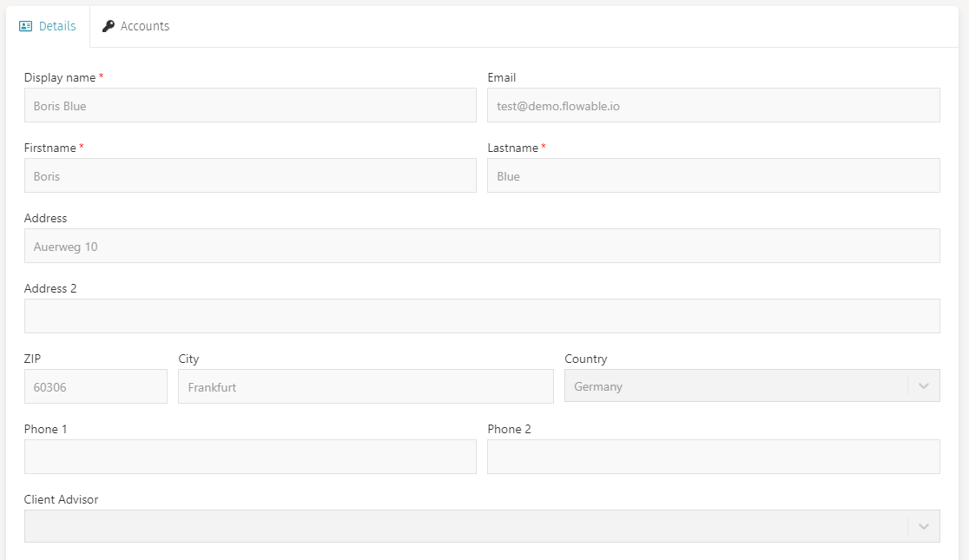This screenshot has width=969, height=560.
Task: Click the Email field showing test@demo.flowable.io
Action: (x=713, y=105)
